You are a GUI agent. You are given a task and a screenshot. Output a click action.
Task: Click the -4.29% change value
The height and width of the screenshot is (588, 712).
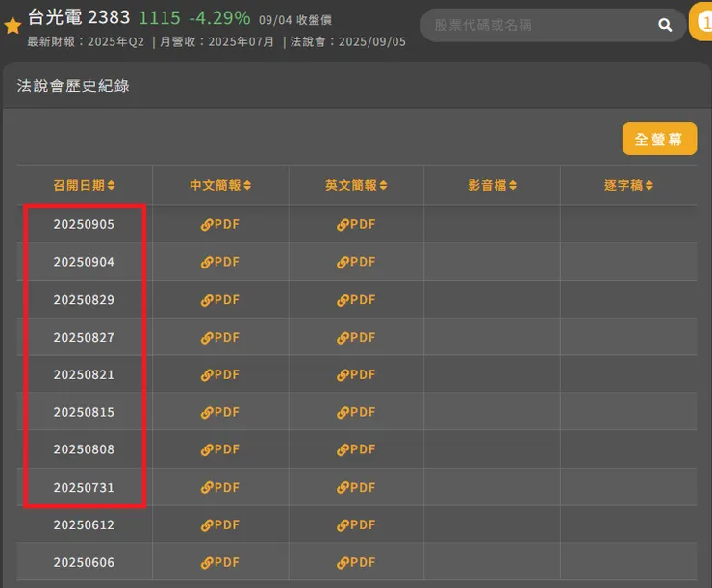point(219,18)
